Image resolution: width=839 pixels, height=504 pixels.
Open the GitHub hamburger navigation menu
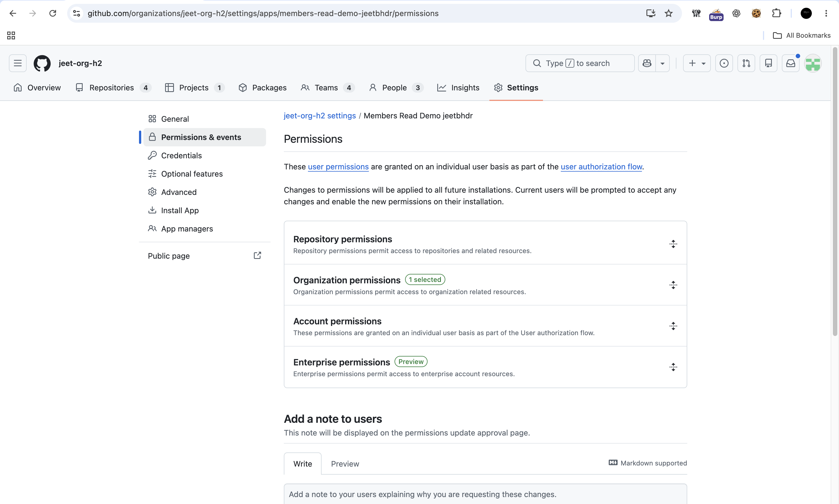click(x=18, y=63)
